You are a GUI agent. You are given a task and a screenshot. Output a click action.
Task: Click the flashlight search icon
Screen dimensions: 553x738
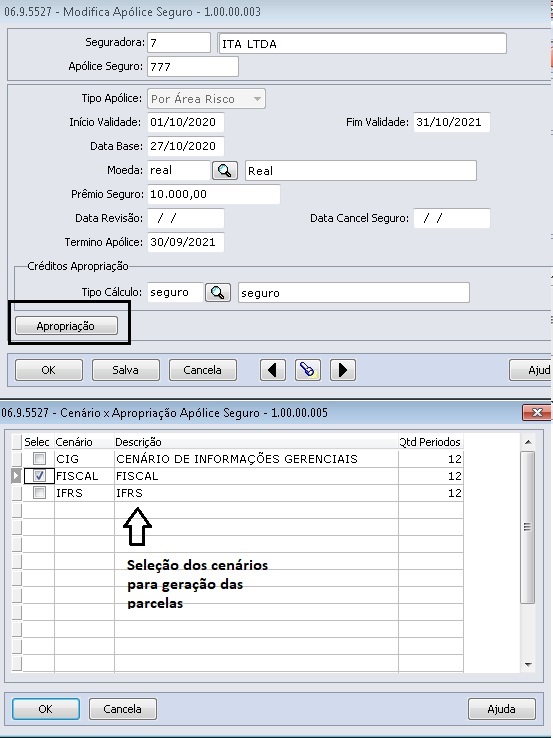[x=308, y=370]
